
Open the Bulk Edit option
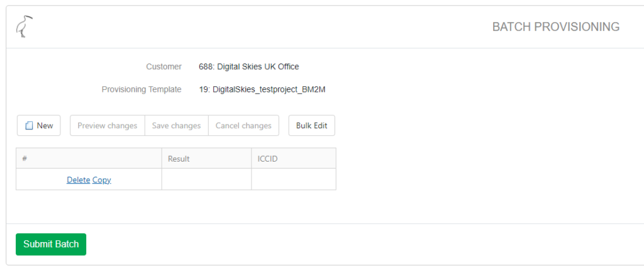point(311,126)
